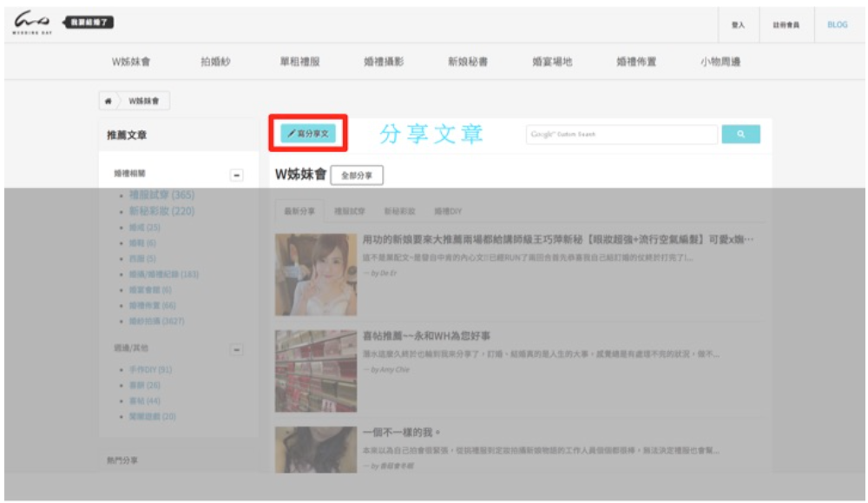
Task: Open sidebar category with count (3627)
Action: point(156,321)
